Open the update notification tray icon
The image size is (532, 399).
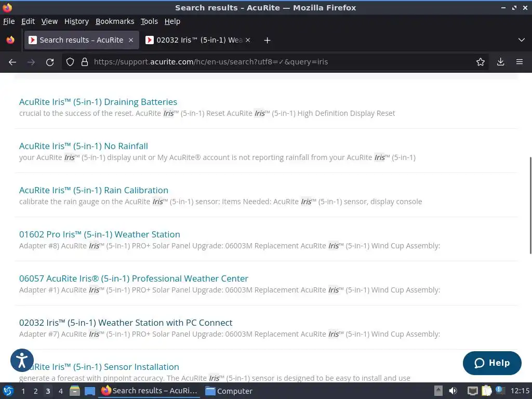coord(499,390)
